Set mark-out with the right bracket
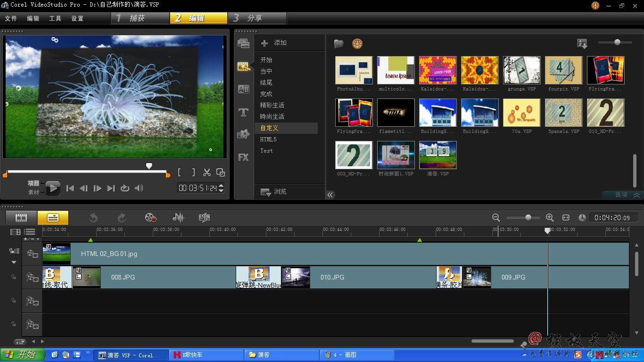 click(193, 173)
